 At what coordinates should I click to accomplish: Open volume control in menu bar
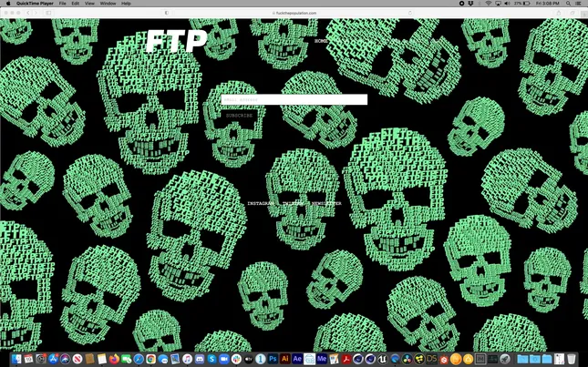coord(507,4)
